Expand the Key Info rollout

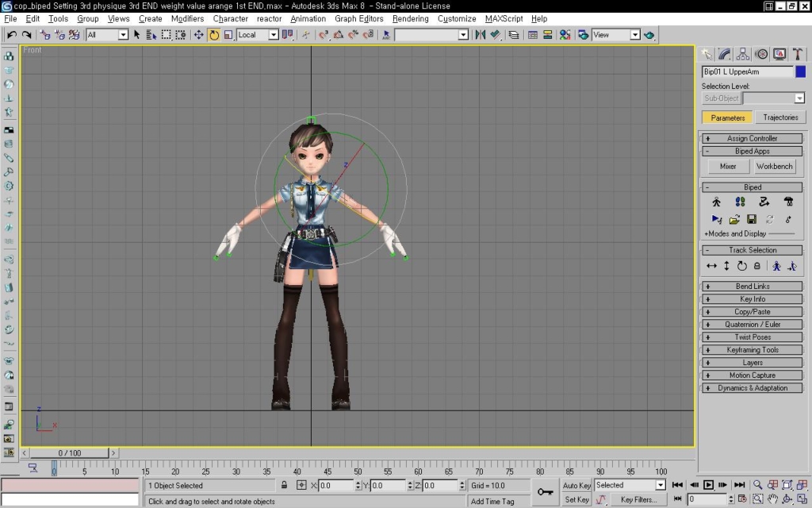point(752,299)
